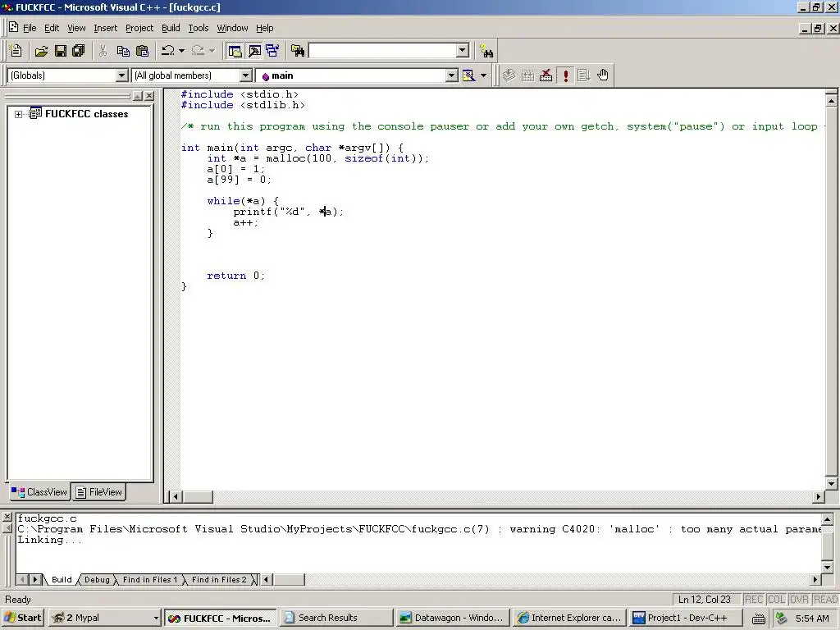840x630 pixels.
Task: Click the Compile icon in the build minibar
Action: tap(509, 75)
